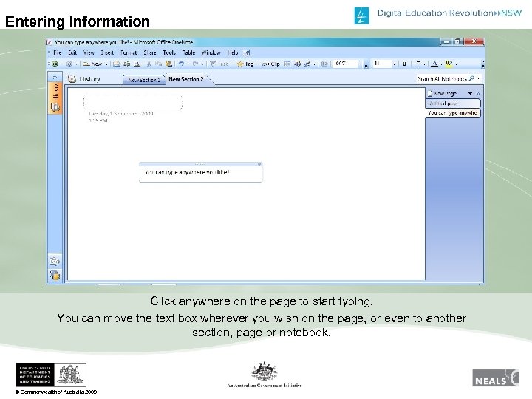Click the Copy toolbar icon
532x399 pixels.
[158, 64]
